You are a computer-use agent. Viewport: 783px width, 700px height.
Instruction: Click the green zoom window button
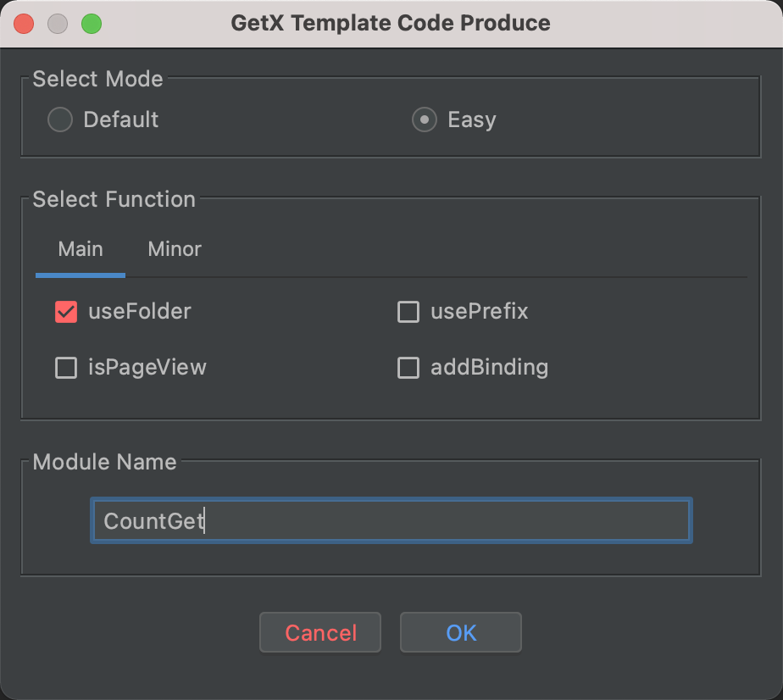pos(91,23)
